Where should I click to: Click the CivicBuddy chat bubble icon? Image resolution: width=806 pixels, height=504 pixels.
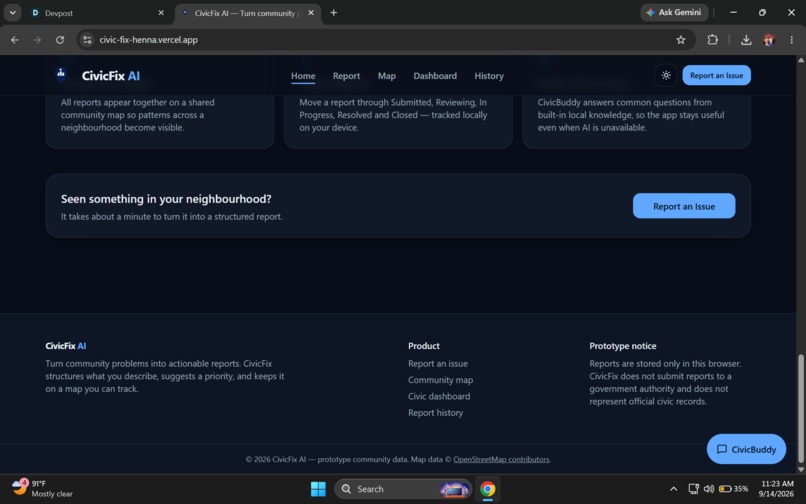722,449
